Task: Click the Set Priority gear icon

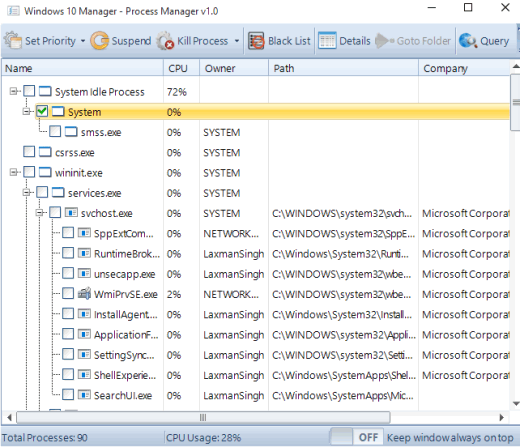Action: click(13, 41)
